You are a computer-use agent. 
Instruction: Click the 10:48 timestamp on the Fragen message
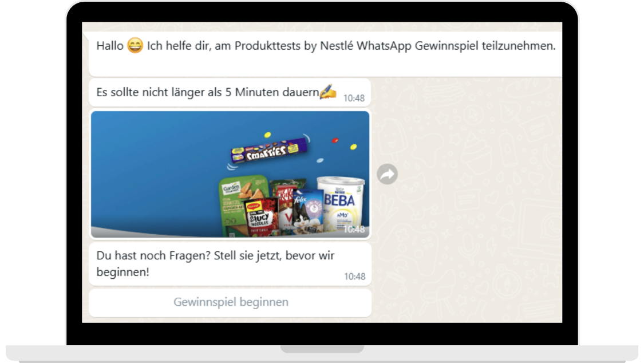[x=354, y=277]
